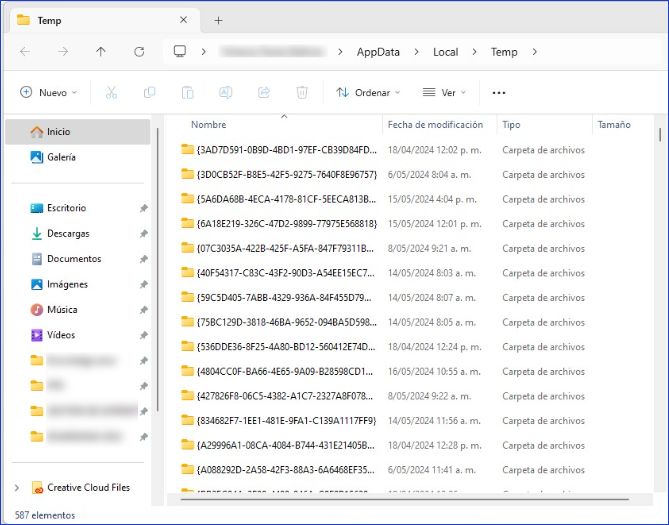Screen dimensions: 669x525
Task: Click the vertical scrollbar in file list
Action: pos(659,300)
